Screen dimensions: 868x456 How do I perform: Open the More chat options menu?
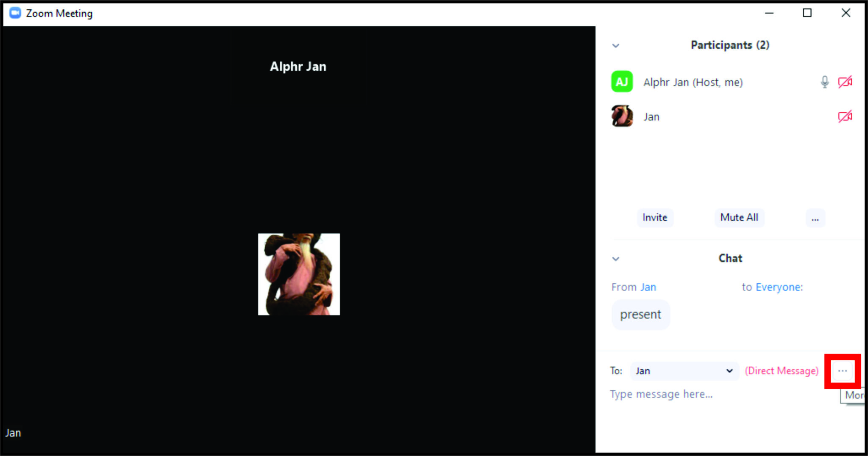coord(842,370)
